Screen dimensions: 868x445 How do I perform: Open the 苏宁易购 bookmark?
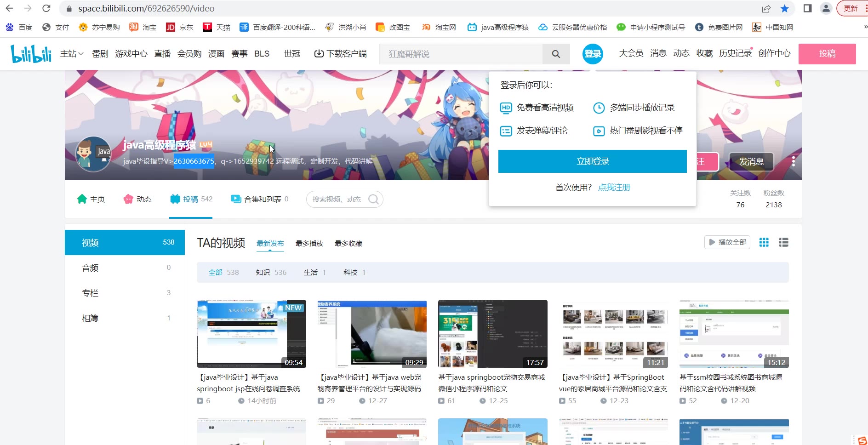point(99,27)
